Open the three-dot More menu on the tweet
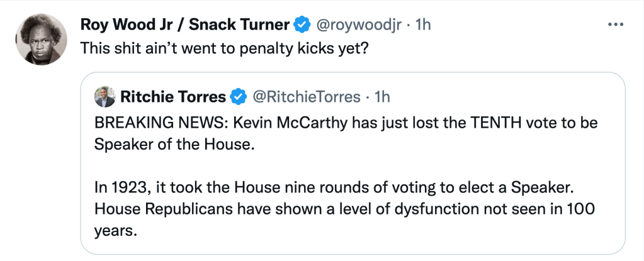This screenshot has width=644, height=261. pos(614,25)
